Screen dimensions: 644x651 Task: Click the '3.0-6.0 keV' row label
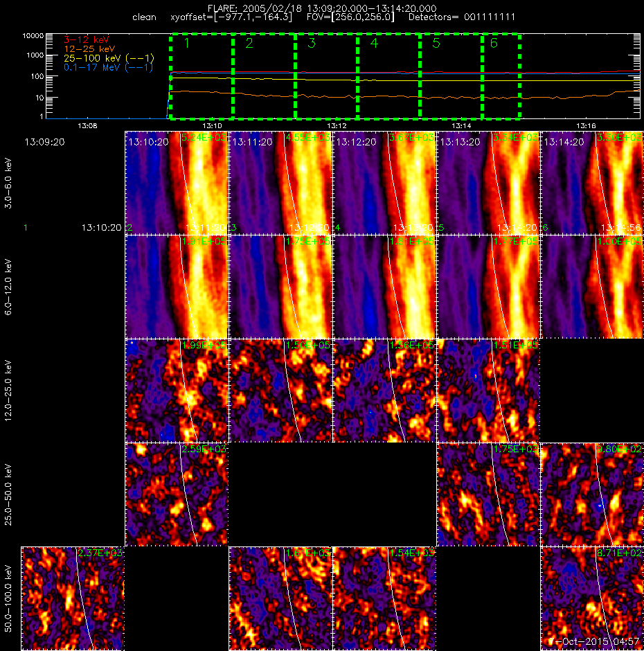[x=8, y=183]
